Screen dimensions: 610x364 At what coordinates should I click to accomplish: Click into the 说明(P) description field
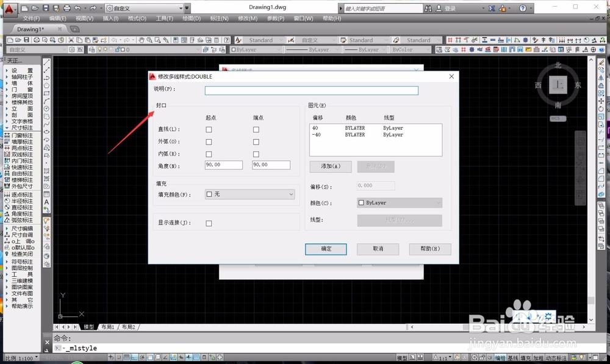[x=312, y=91]
